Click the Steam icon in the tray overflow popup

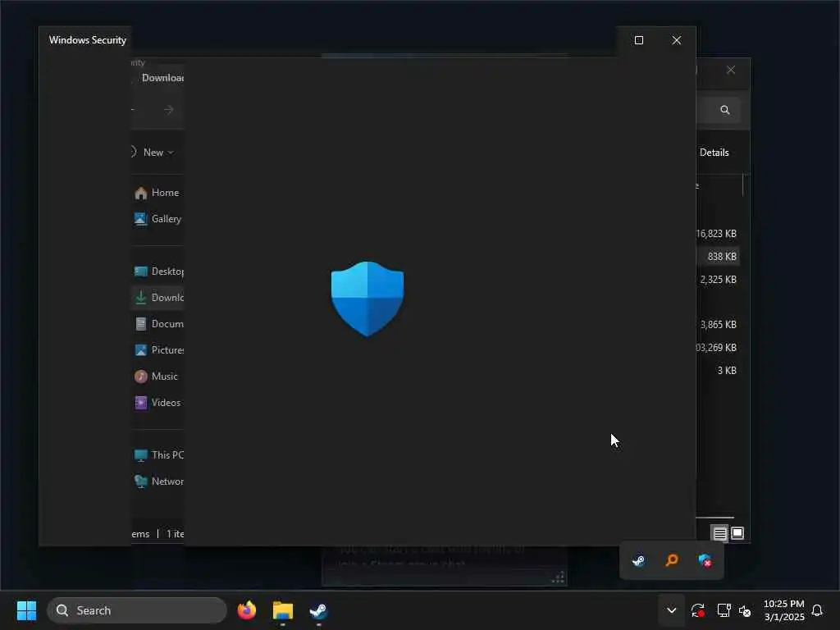[638, 561]
